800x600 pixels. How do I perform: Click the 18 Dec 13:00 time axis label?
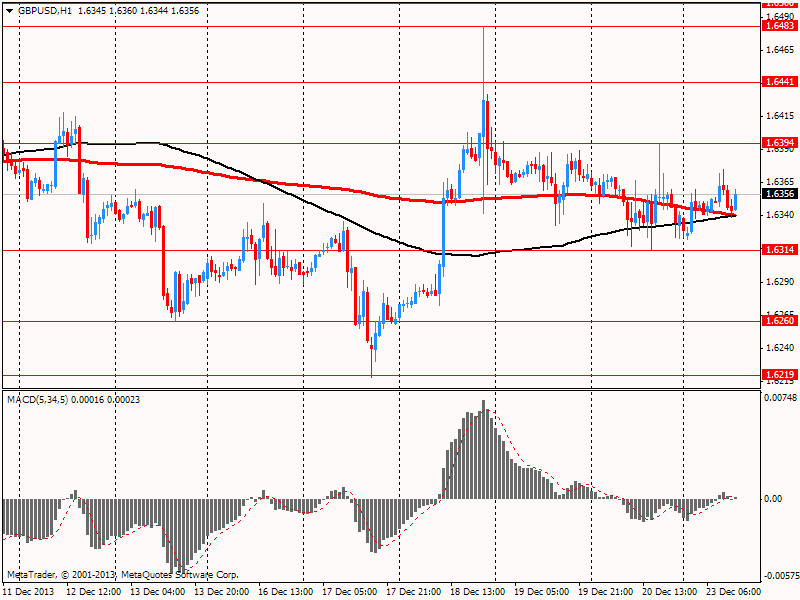tap(478, 592)
